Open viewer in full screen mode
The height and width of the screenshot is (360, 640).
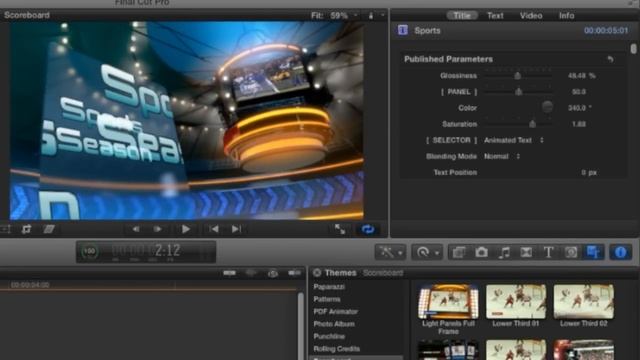tap(340, 229)
